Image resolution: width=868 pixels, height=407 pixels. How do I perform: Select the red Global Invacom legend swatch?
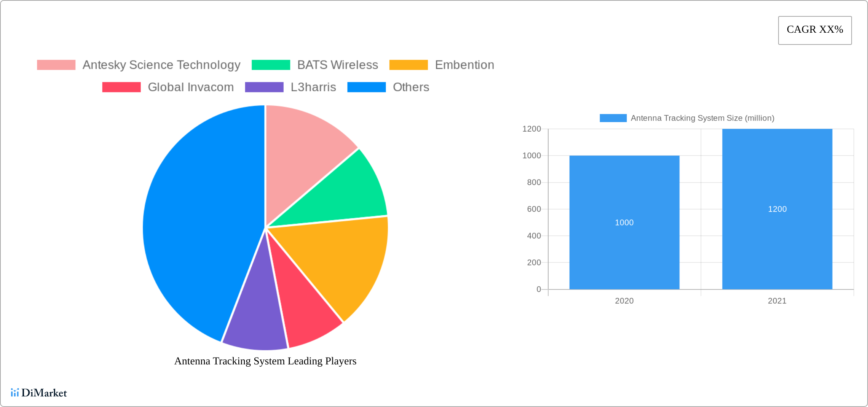(121, 87)
